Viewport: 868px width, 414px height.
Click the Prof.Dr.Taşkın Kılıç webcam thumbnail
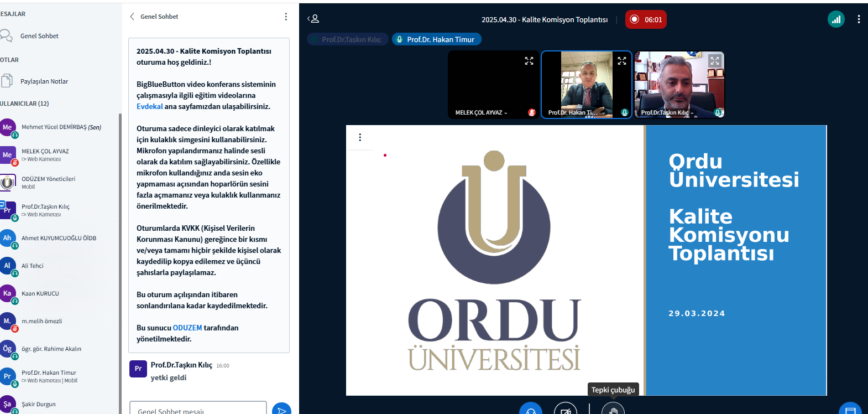(679, 84)
